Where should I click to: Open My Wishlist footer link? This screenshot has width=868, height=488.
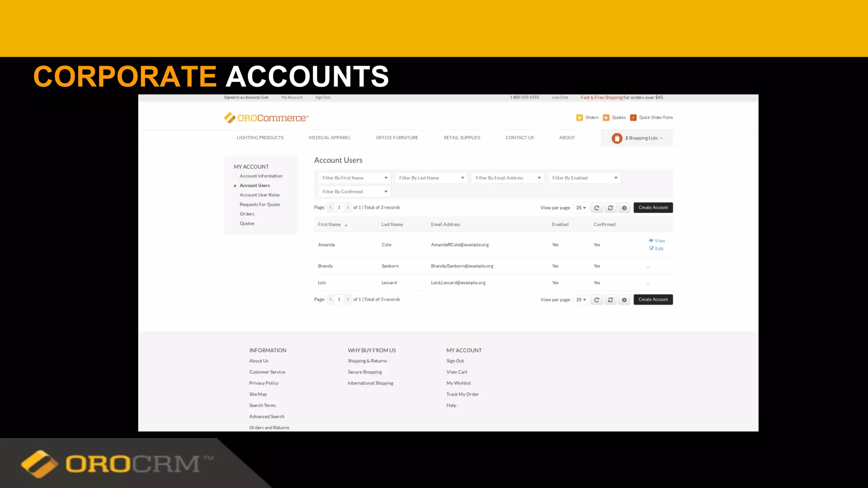coord(458,383)
